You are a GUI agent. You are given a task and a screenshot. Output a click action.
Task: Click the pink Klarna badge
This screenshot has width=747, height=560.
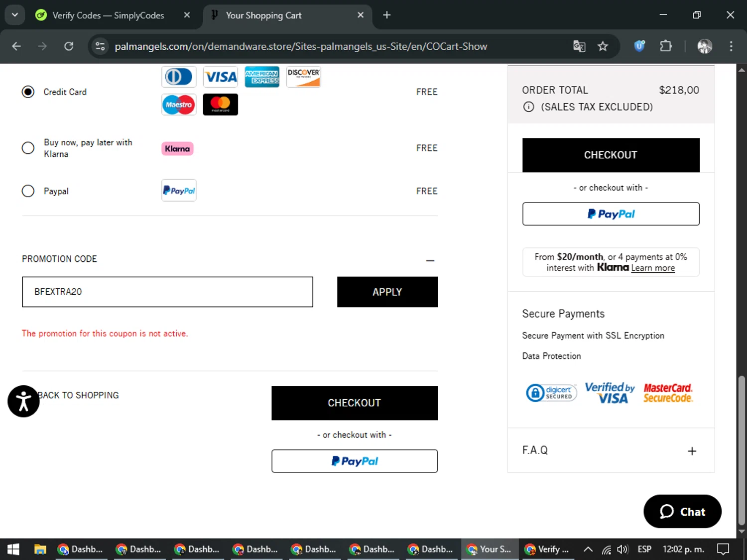pyautogui.click(x=177, y=148)
